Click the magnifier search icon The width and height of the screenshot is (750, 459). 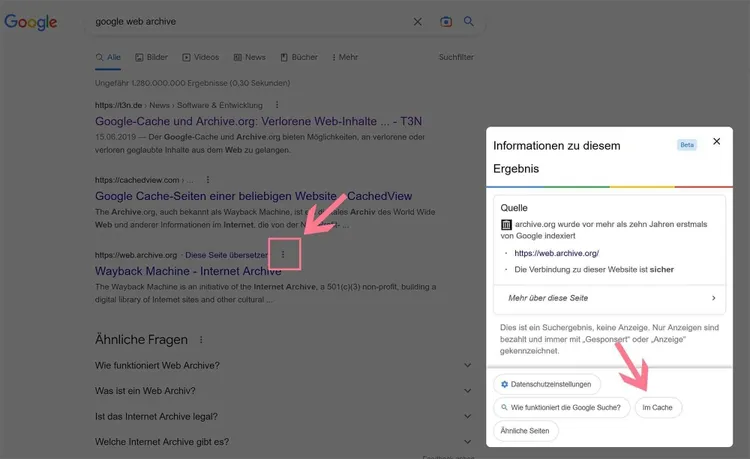[469, 22]
